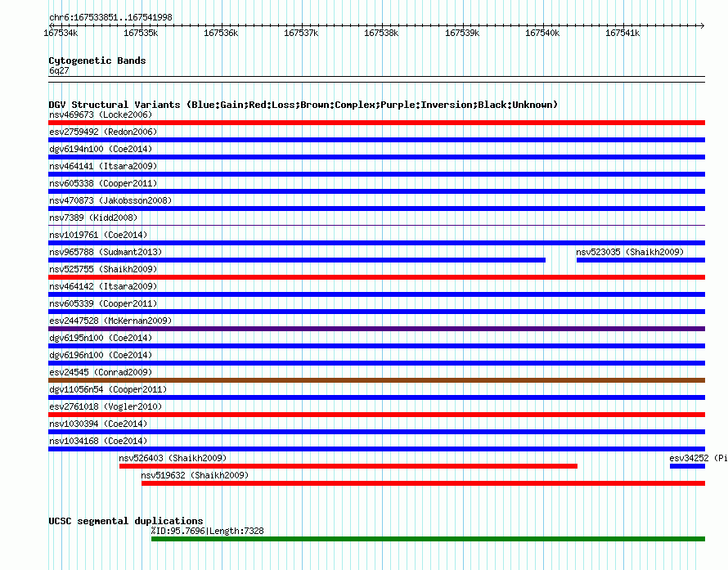Click the red nsv526403 loss bar
The height and width of the screenshot is (570, 728).
(348, 466)
